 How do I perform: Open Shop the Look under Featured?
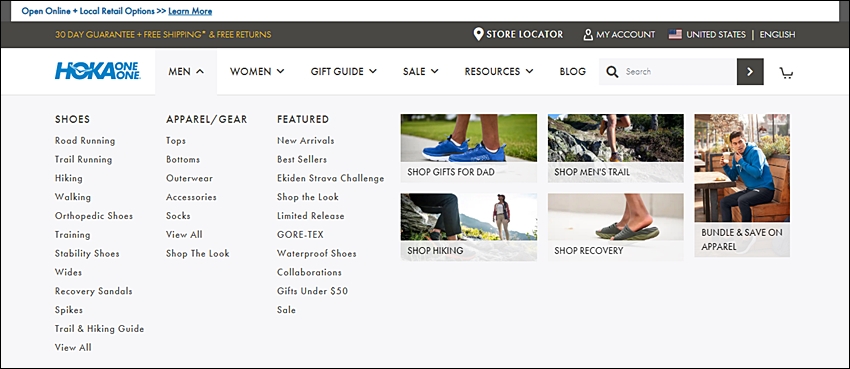click(x=308, y=197)
